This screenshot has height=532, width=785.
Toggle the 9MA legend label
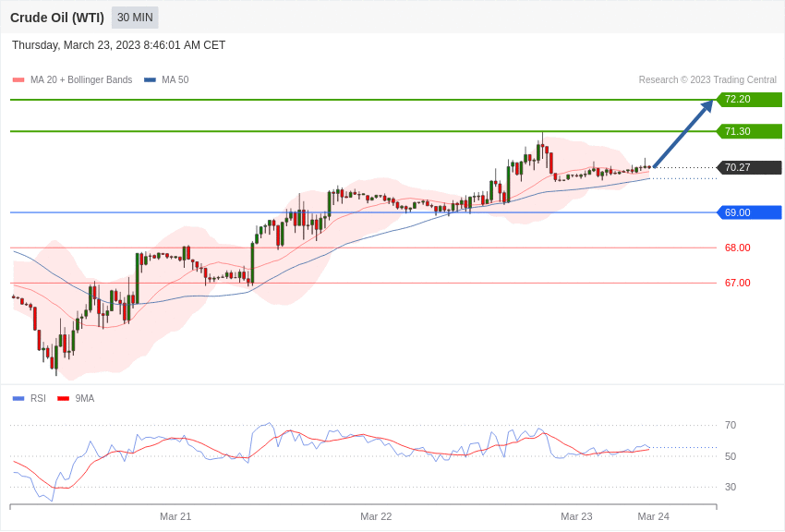85,398
